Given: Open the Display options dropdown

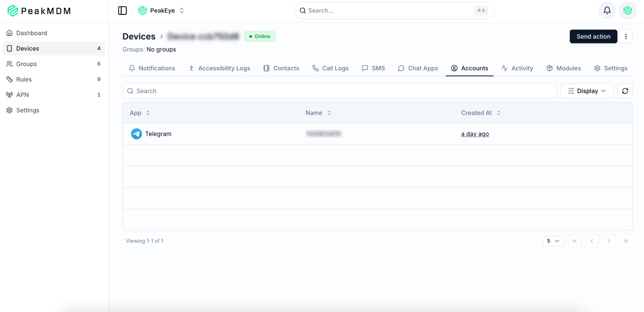Looking at the screenshot, I should point(587,91).
